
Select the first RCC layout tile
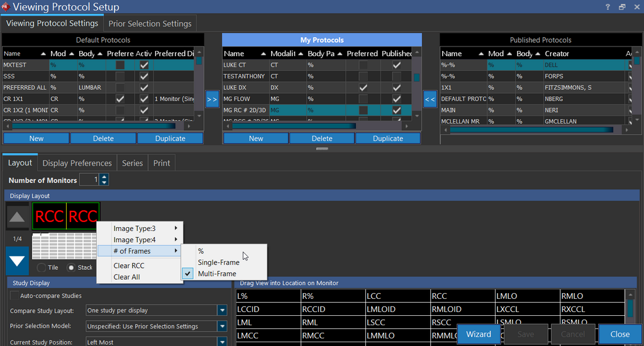(x=50, y=216)
